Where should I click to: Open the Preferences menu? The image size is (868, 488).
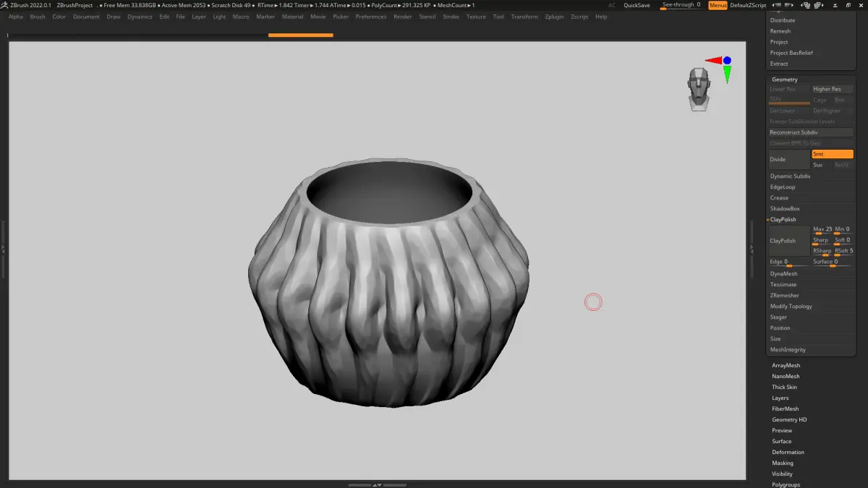tap(371, 17)
